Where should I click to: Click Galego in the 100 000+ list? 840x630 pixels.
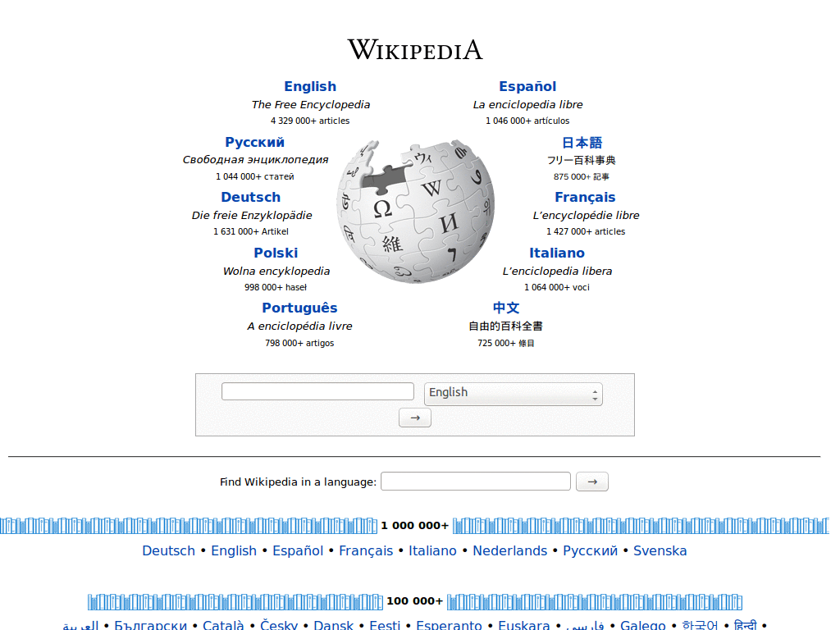[643, 624]
